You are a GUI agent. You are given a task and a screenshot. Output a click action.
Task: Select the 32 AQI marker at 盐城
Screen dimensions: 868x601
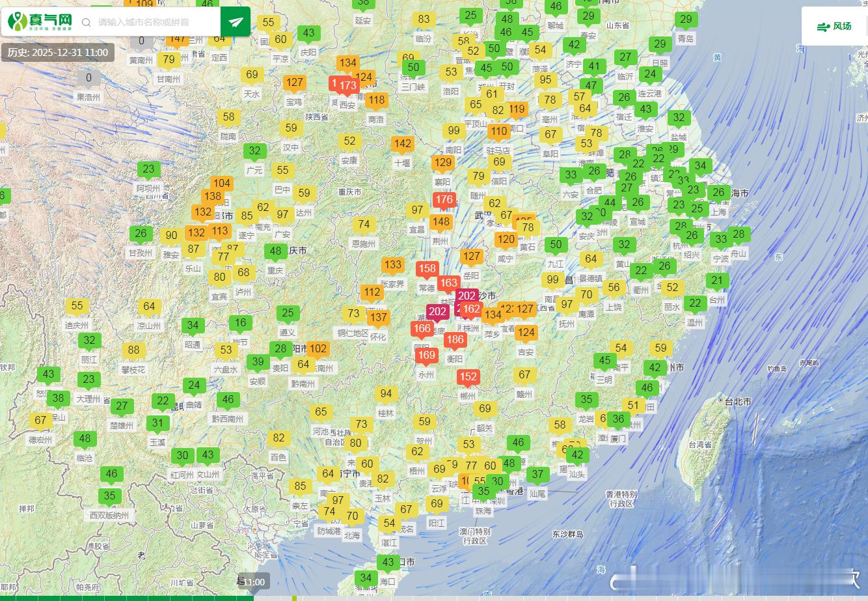[679, 118]
